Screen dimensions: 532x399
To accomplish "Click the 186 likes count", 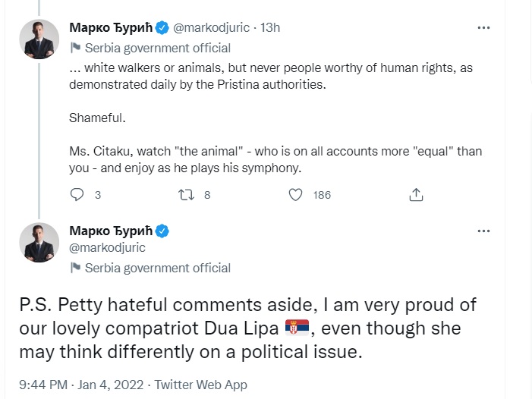I will pyautogui.click(x=322, y=195).
